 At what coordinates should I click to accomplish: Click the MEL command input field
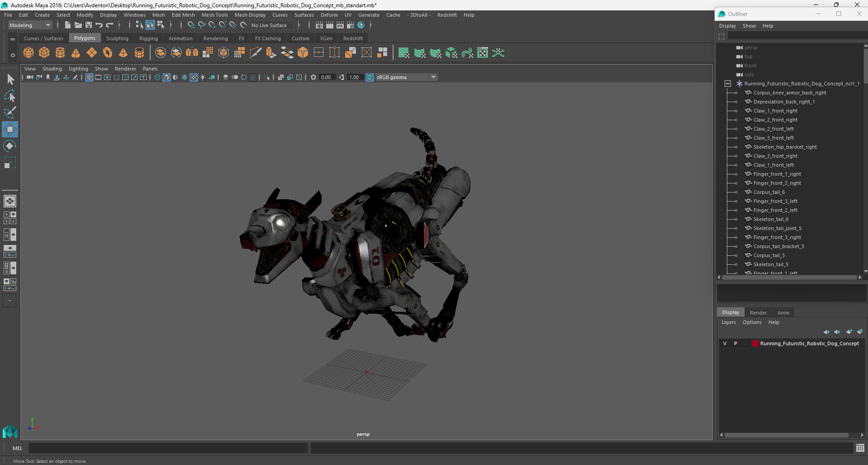[x=168, y=448]
